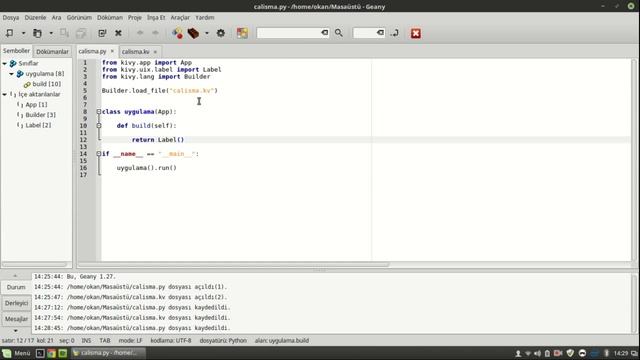Screen dimensions: 640x360
Task: Close the calisma.py tab
Action: click(112, 51)
